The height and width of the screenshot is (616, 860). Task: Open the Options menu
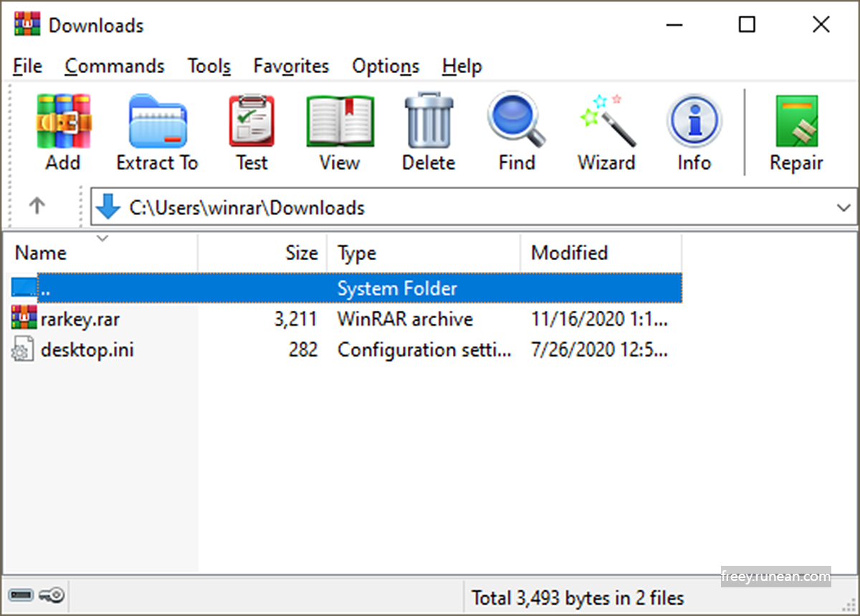point(385,66)
